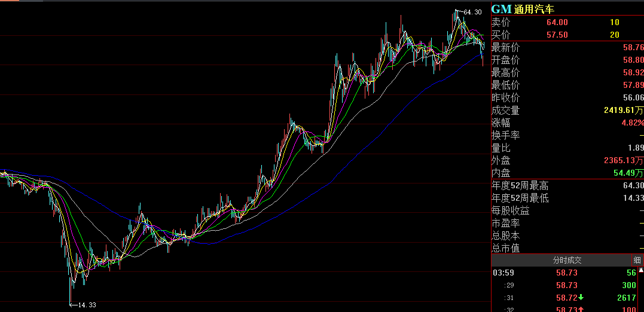
Task: Click the 昨收价 value 56.06
Action: [633, 98]
